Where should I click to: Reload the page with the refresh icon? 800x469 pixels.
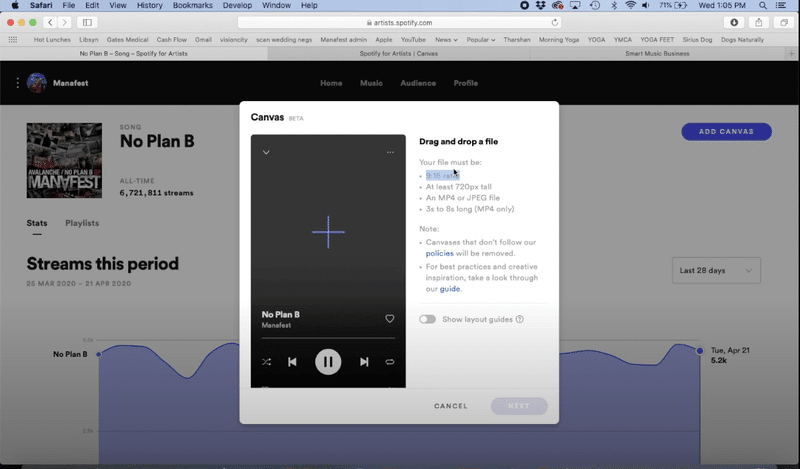click(555, 22)
